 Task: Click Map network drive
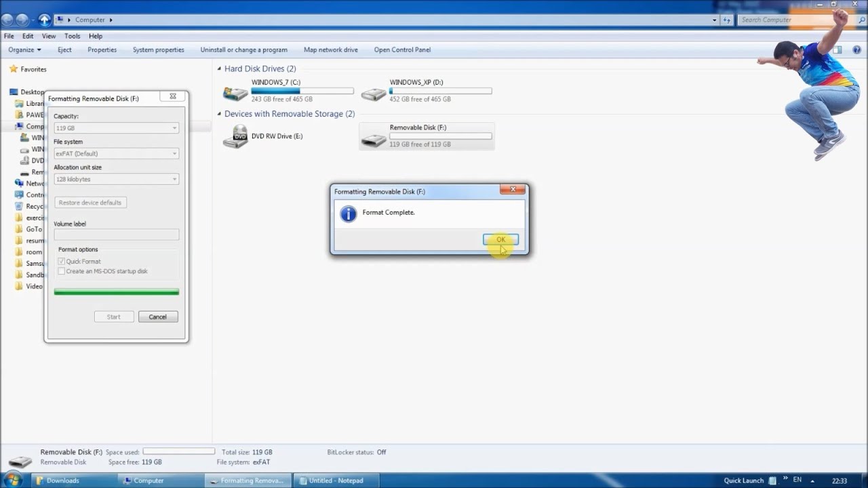tap(331, 49)
